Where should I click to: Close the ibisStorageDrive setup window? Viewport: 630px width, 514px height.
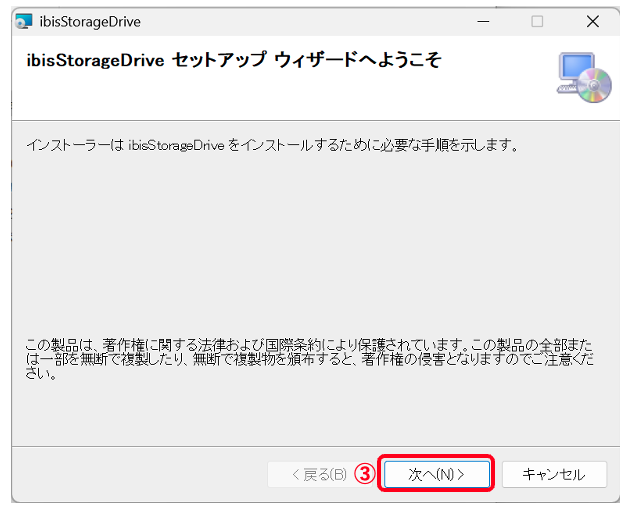tap(593, 21)
